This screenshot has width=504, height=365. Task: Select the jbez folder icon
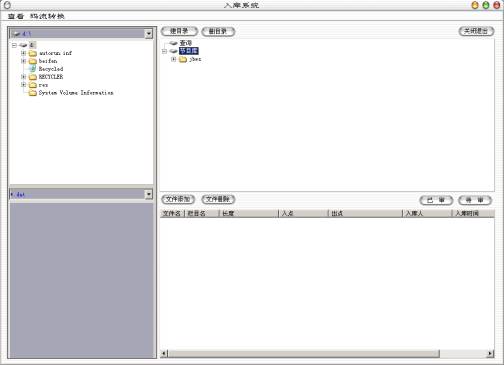pyautogui.click(x=183, y=59)
